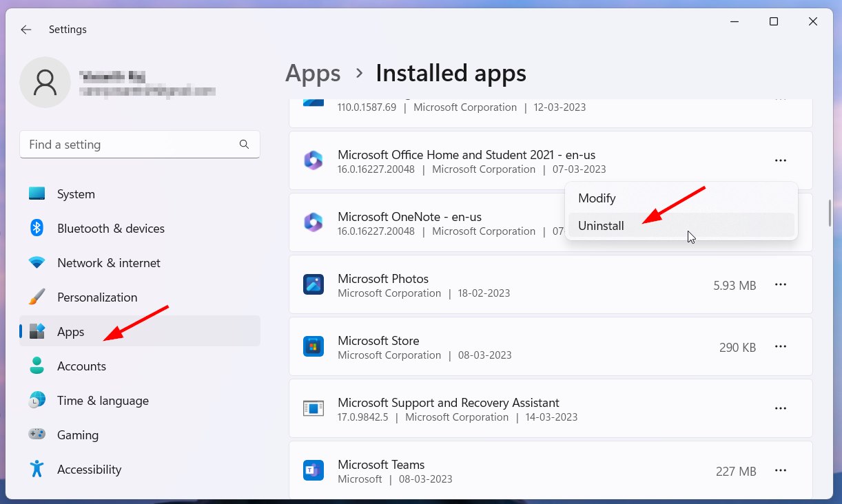The height and width of the screenshot is (504, 842).
Task: Open Time & language settings
Action: 140,401
